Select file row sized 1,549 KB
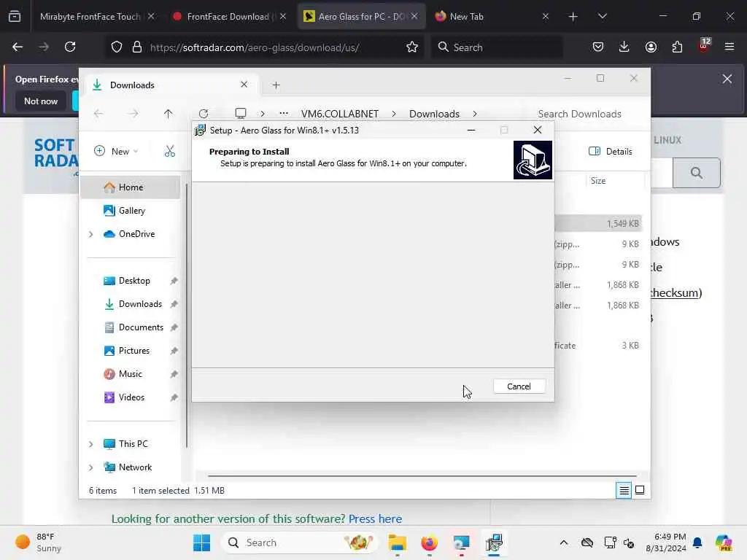Viewport: 747px width, 560px height. pos(598,223)
